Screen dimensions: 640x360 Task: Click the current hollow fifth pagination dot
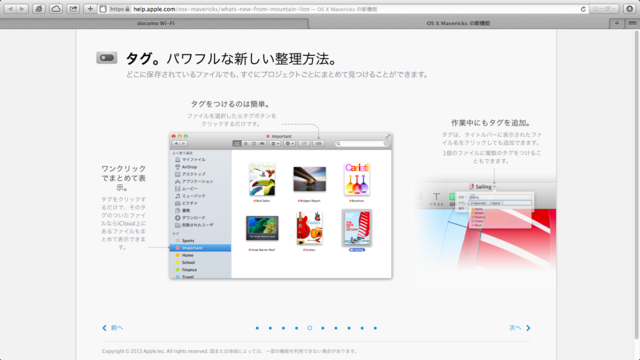coord(310,328)
